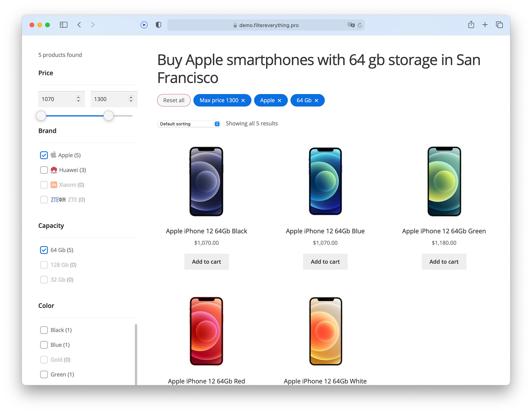Uncheck the 64 Gb capacity checkbox

[x=44, y=250]
